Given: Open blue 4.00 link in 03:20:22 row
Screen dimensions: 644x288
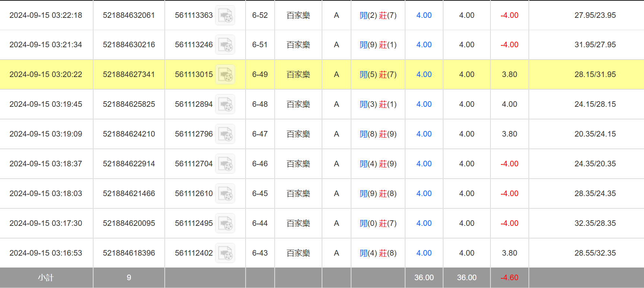Looking at the screenshot, I should click(x=424, y=74).
